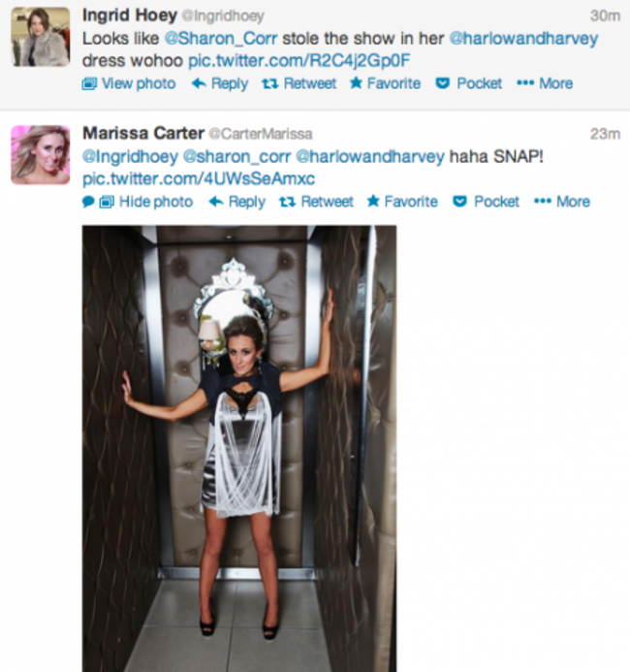This screenshot has height=672, width=630.
Task: Open pic.twitter.com/R2C4j2Gp0F link
Action: coord(299,60)
